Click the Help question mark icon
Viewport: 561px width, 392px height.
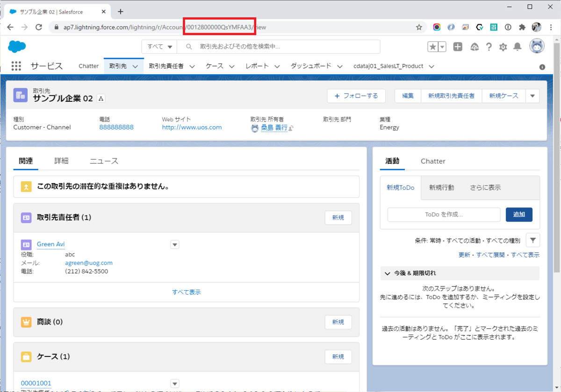coord(489,47)
